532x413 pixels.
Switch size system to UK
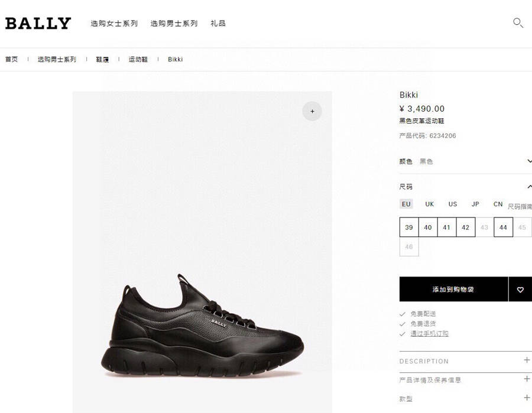point(430,204)
